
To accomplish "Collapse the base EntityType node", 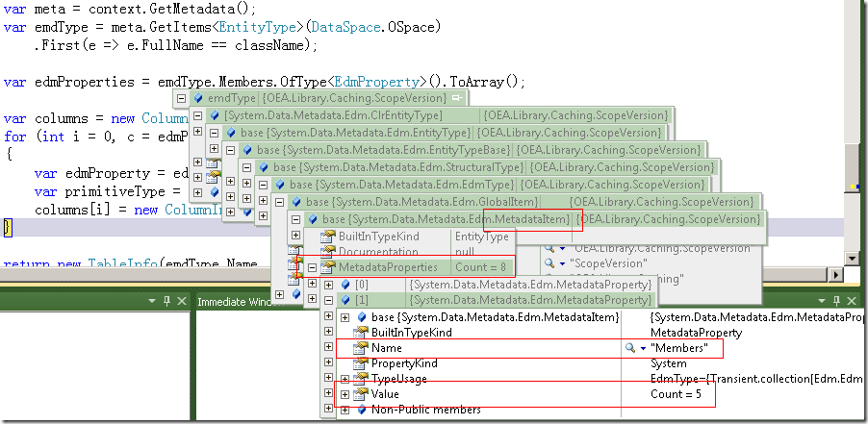I will pos(214,134).
